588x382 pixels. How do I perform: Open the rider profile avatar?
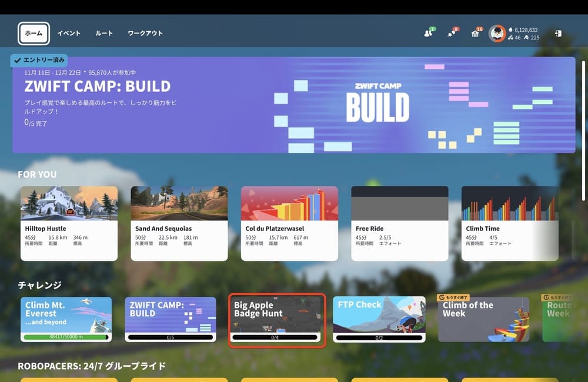pyautogui.click(x=497, y=33)
